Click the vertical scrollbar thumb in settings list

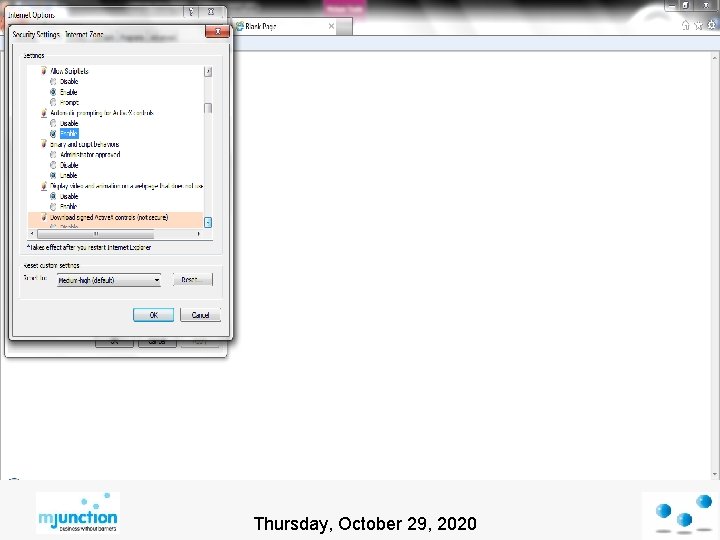click(x=208, y=108)
